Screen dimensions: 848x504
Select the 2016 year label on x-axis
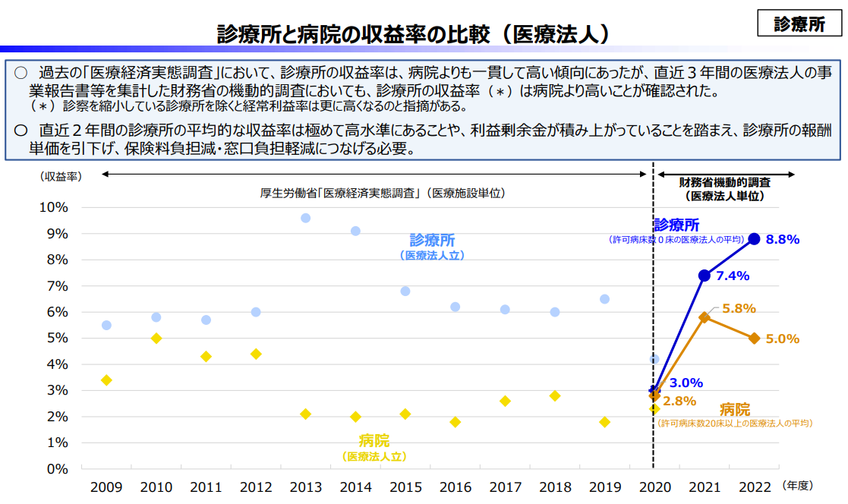click(x=456, y=487)
